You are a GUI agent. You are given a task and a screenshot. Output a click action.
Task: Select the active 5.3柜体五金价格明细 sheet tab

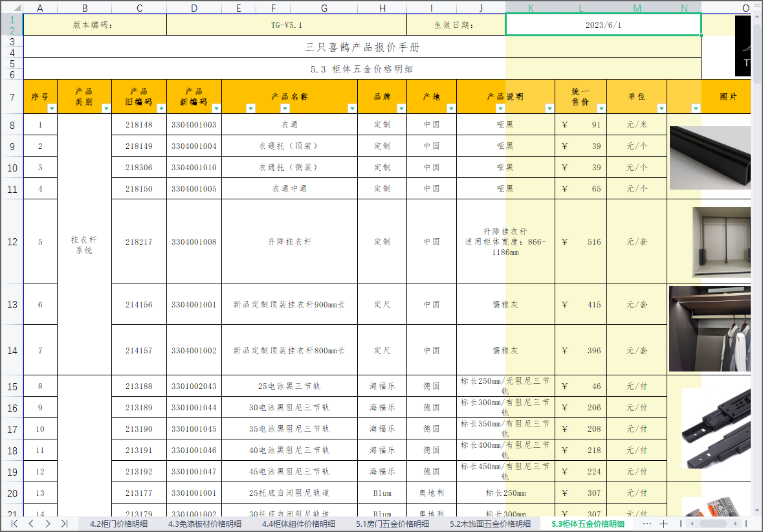pos(588,524)
